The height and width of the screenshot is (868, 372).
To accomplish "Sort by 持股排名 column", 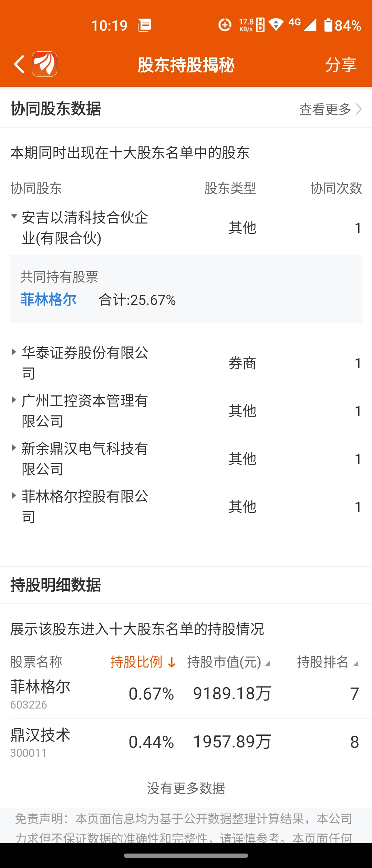I will click(x=327, y=662).
